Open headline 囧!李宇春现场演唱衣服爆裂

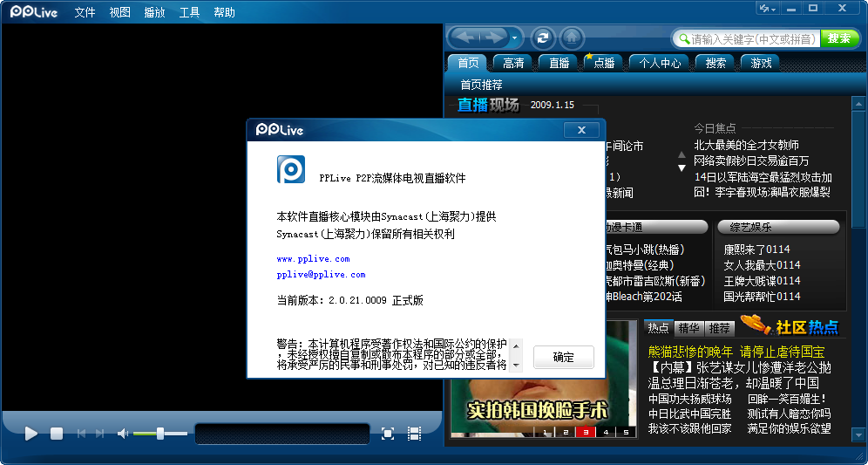tap(762, 192)
